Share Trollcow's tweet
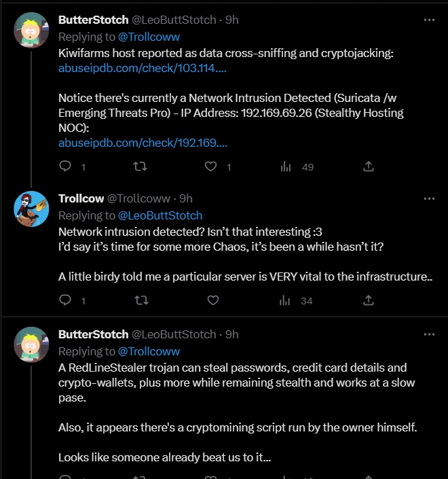 (369, 300)
